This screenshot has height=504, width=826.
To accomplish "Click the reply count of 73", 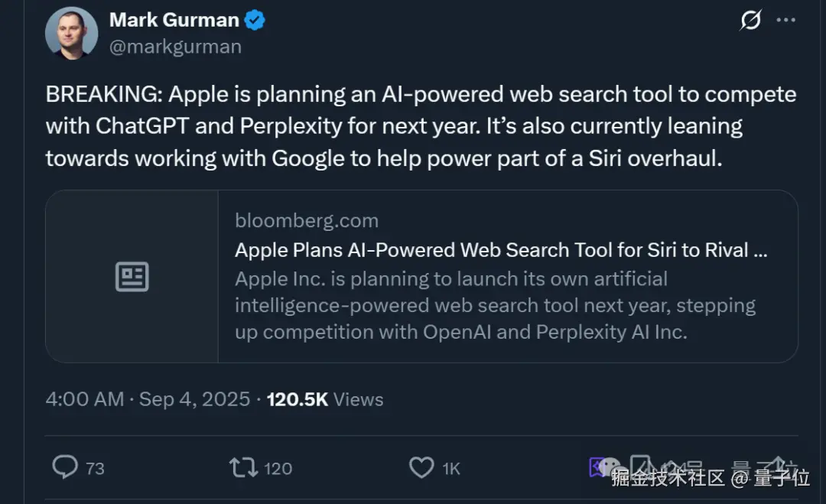I will click(x=95, y=468).
